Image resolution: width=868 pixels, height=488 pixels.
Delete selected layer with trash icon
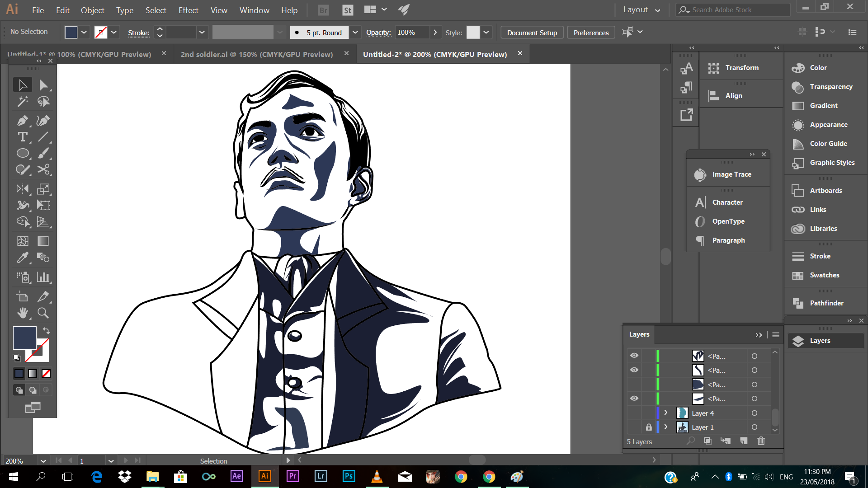click(x=761, y=441)
